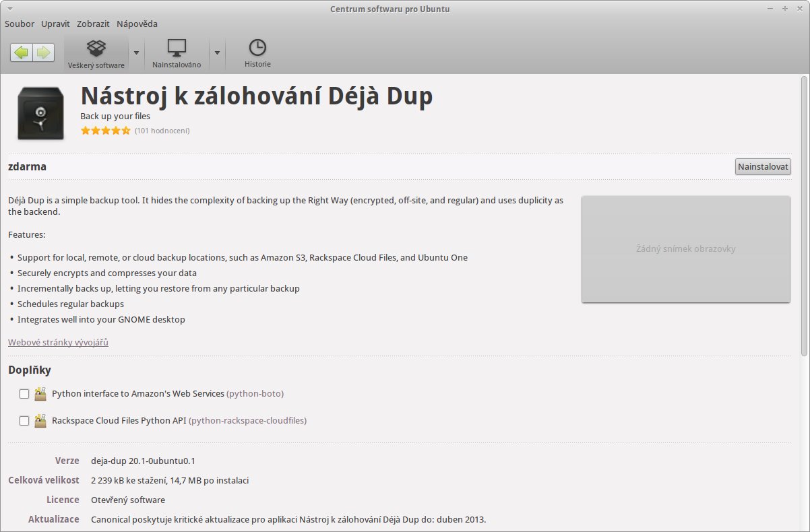Viewport: 810px width, 532px height.
Task: Open the Zobrazit menu
Action: [x=94, y=24]
